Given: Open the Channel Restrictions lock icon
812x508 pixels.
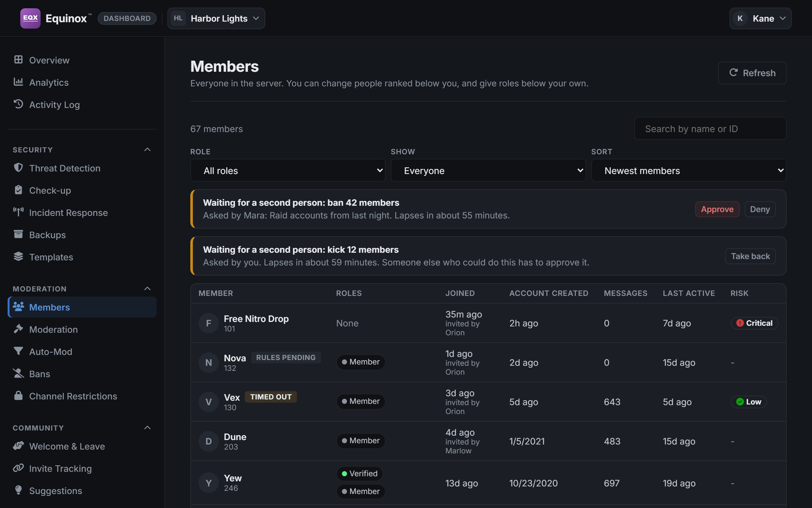Looking at the screenshot, I should point(18,396).
